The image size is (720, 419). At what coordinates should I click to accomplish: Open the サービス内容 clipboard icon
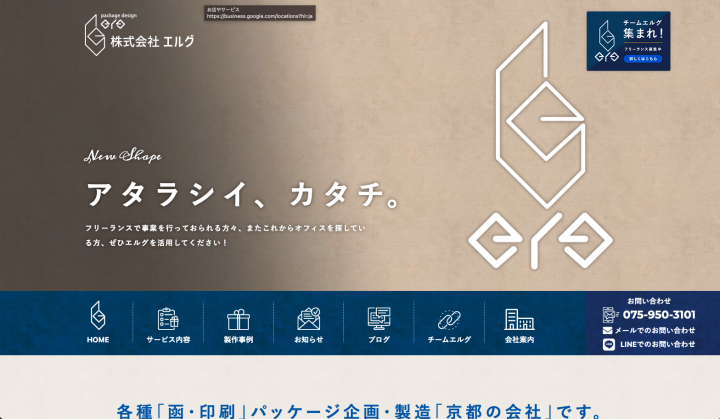[168, 318]
